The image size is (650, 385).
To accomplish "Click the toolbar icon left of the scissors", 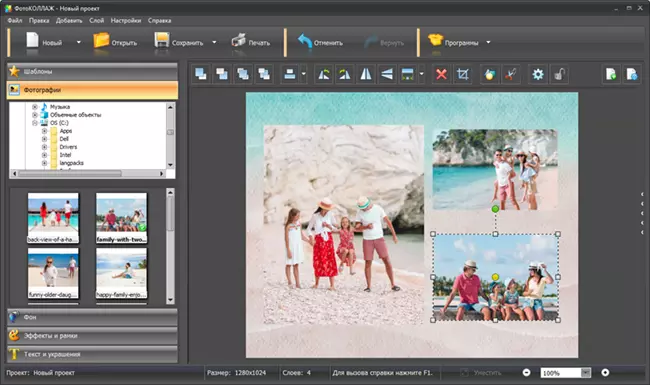I will click(490, 74).
